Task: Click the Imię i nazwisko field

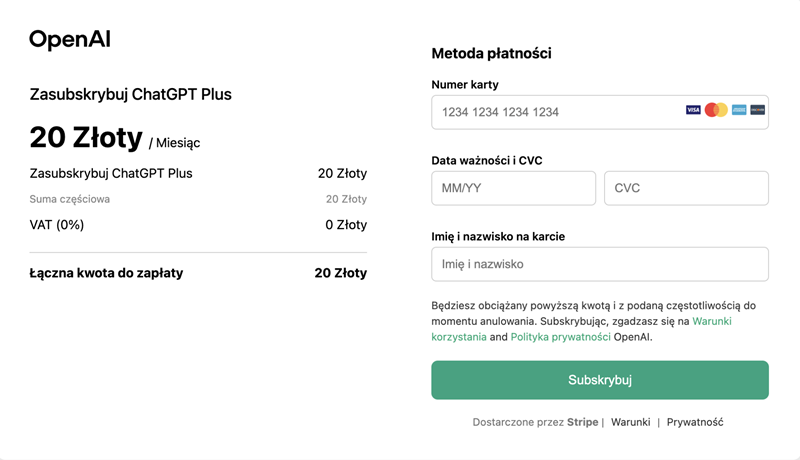Action: click(x=600, y=264)
